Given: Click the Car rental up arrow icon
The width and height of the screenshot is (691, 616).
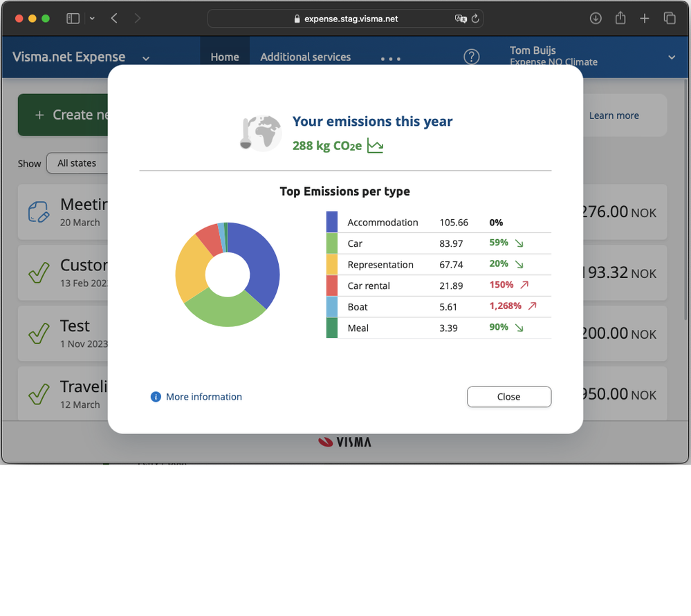Looking at the screenshot, I should pos(524,285).
